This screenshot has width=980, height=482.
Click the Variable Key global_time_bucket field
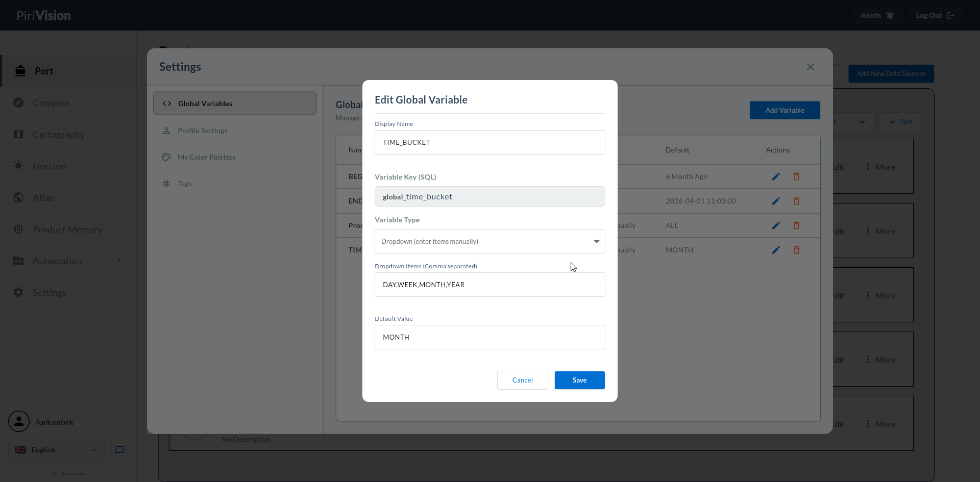490,196
